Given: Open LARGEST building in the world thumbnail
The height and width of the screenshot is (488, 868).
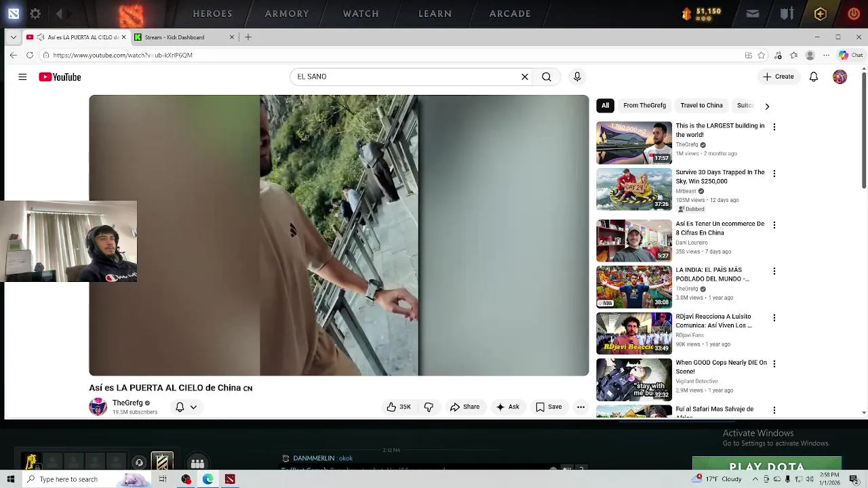Looking at the screenshot, I should (634, 143).
